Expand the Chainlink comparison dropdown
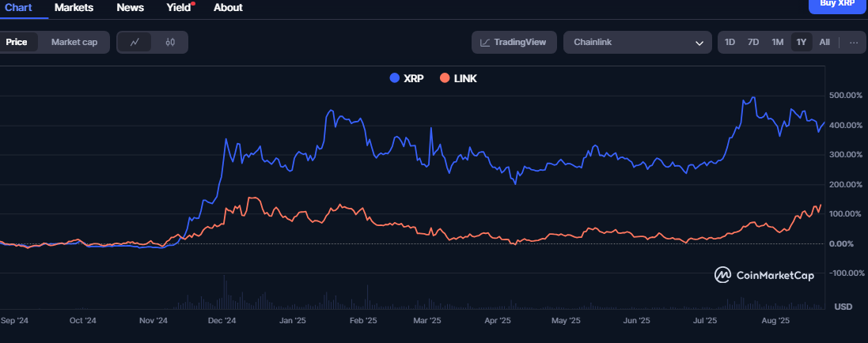This screenshot has height=343, width=868. [x=638, y=42]
